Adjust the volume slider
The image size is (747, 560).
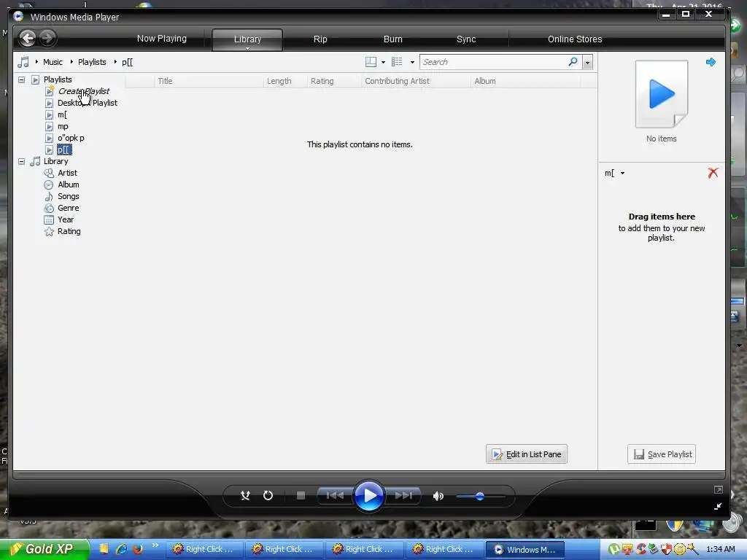click(x=480, y=496)
